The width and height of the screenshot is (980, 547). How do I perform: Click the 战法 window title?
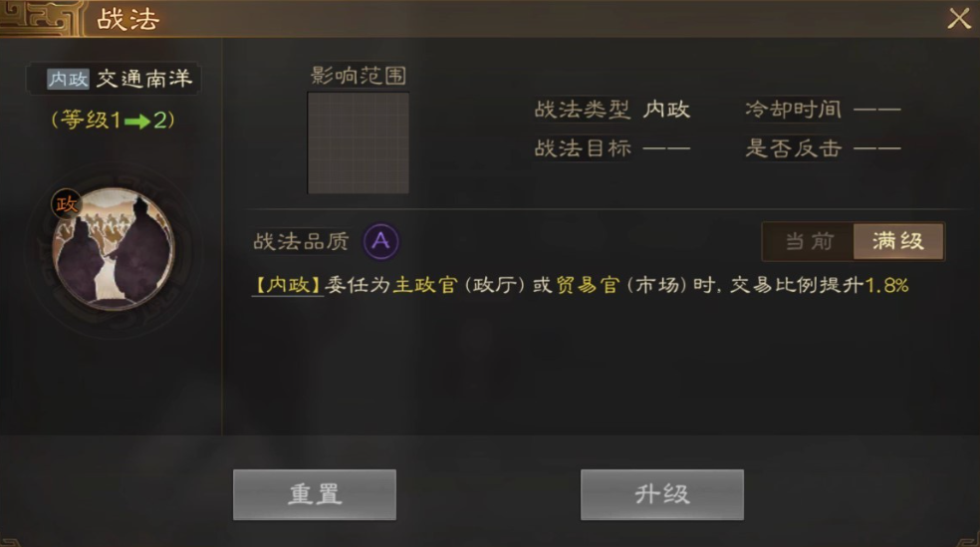(x=127, y=19)
